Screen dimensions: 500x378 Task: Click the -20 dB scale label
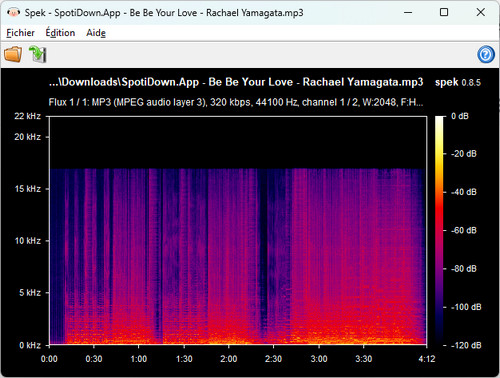pos(464,154)
